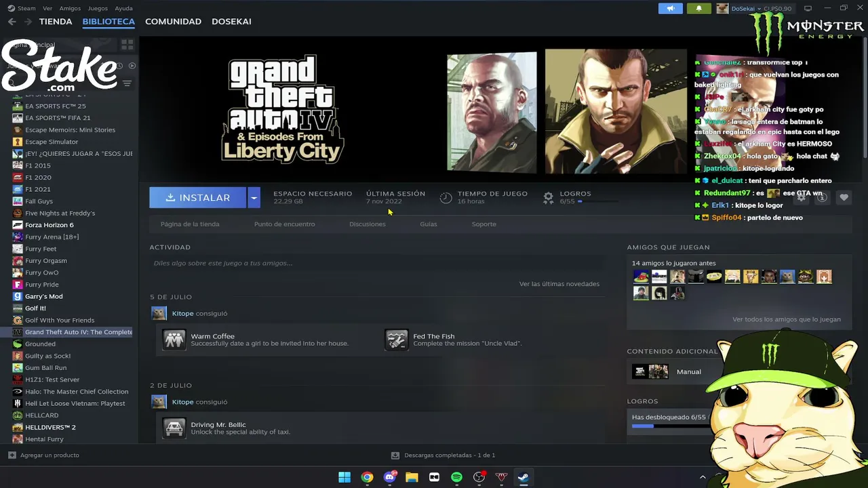This screenshot has height=488, width=868.
Task: Open Google Chrome from the taskbar
Action: pyautogui.click(x=367, y=477)
